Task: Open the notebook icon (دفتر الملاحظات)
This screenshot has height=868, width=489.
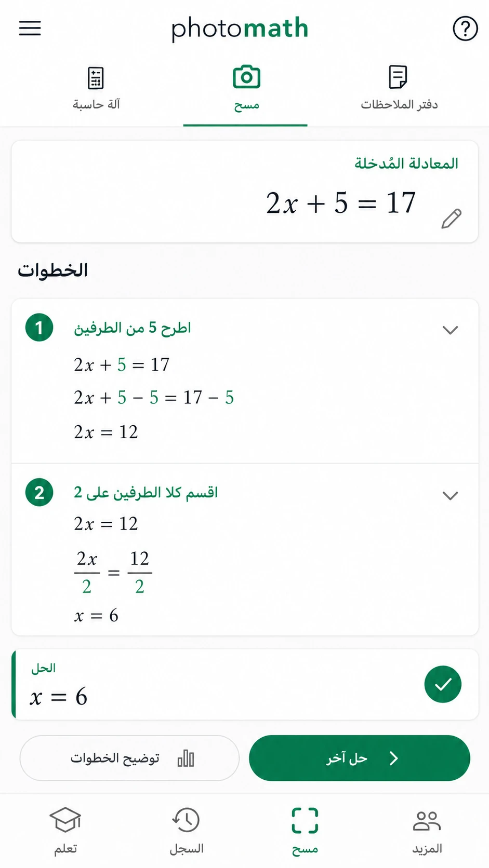Action: pyautogui.click(x=398, y=77)
